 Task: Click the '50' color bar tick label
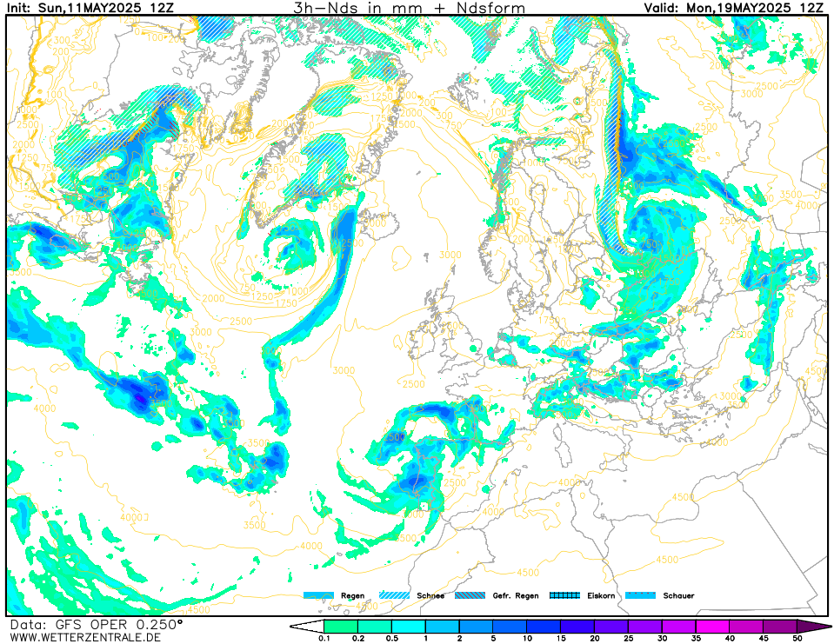[797, 639]
